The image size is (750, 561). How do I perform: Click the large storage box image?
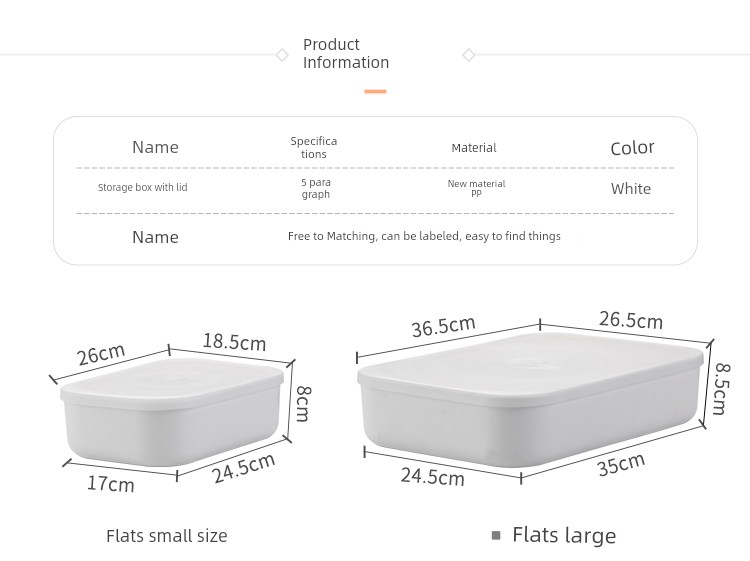pyautogui.click(x=530, y=399)
